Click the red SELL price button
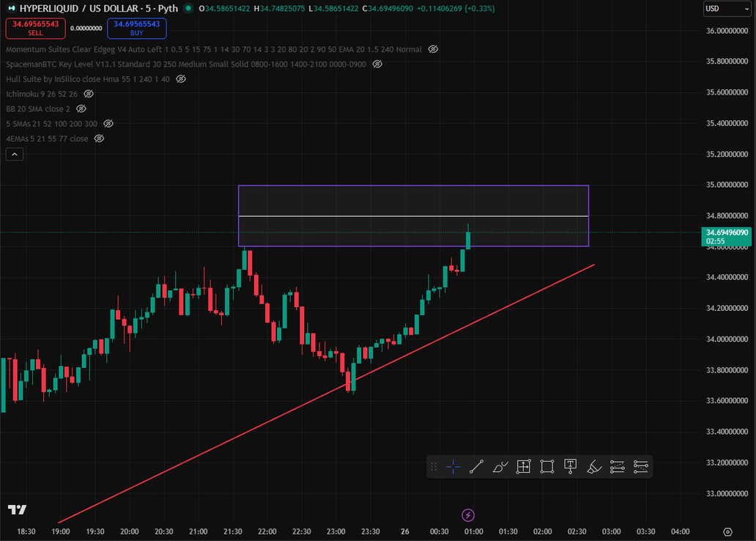 coord(35,28)
